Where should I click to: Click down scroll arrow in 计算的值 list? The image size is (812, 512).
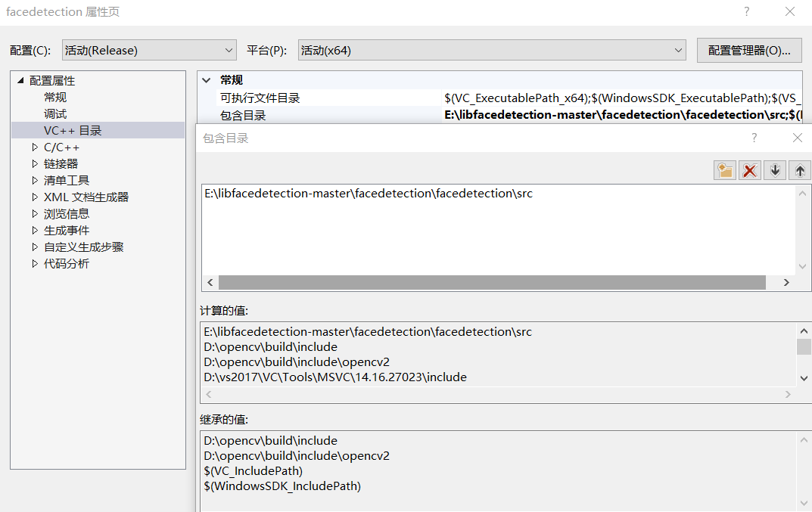(804, 378)
